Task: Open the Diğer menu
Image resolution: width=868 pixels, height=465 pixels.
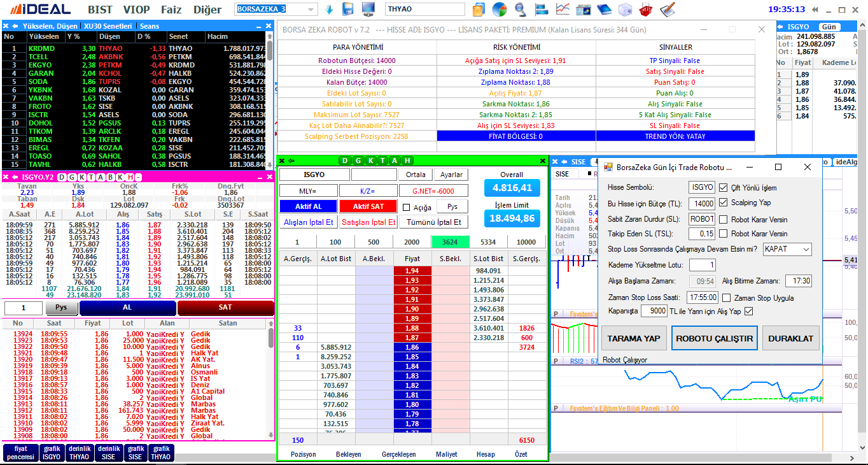Action: [207, 10]
